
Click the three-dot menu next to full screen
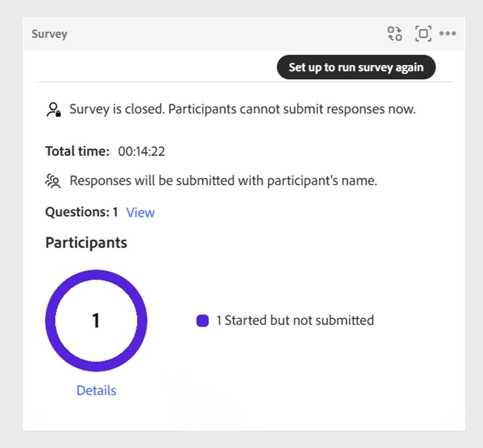point(448,33)
